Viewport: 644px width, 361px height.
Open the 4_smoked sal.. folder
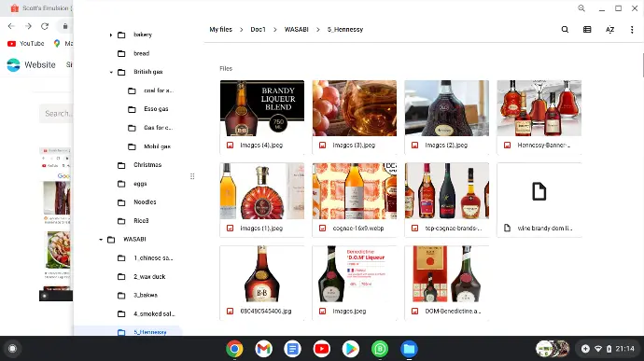[x=154, y=313]
